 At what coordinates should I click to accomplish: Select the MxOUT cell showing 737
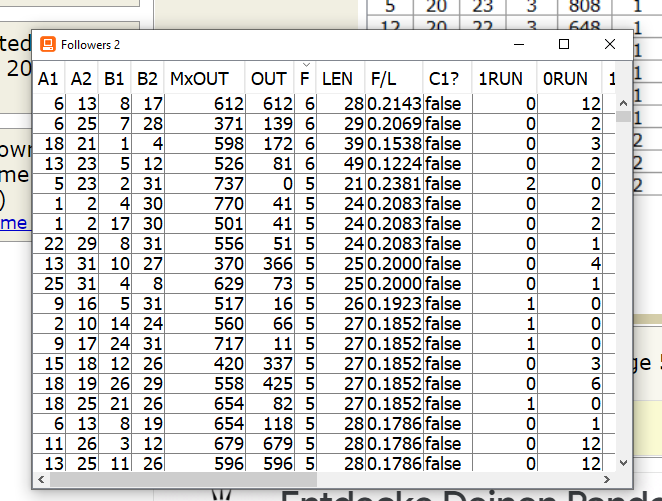[204, 184]
